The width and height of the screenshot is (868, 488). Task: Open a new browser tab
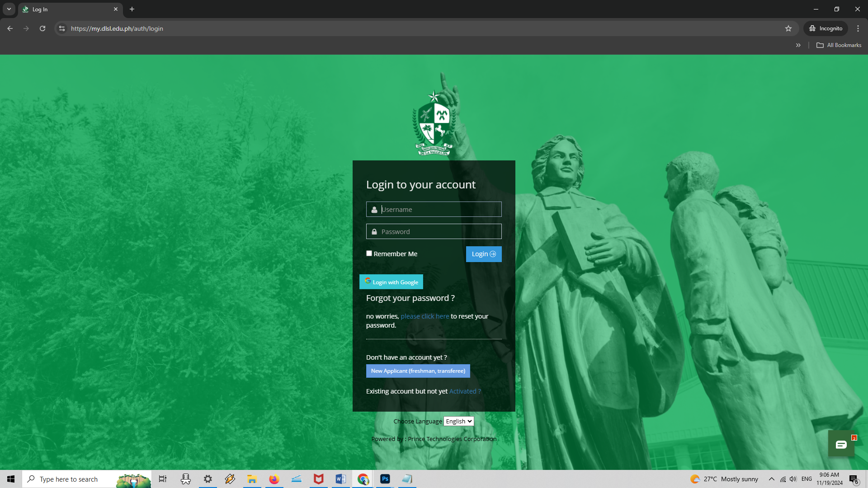[132, 9]
